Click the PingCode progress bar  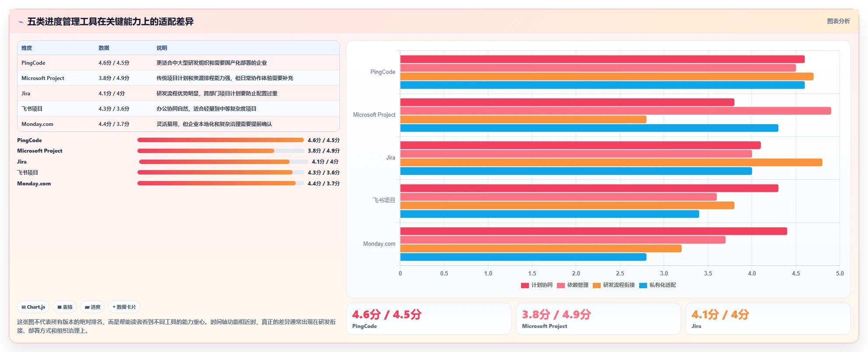click(220, 140)
